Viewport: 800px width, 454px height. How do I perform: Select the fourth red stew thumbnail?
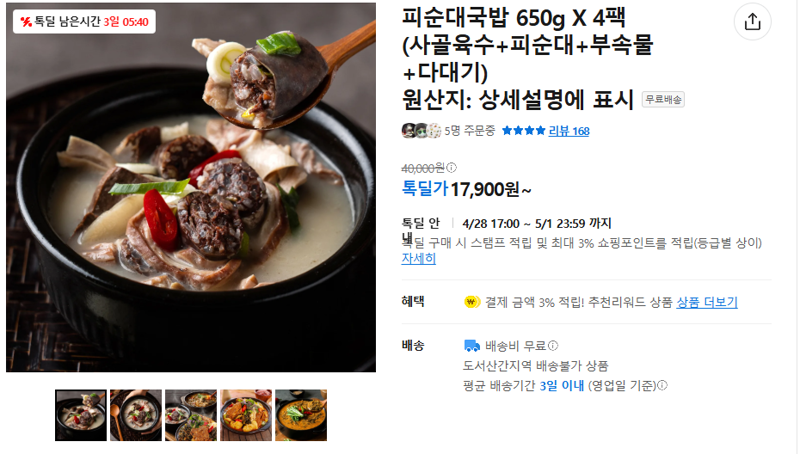[246, 415]
